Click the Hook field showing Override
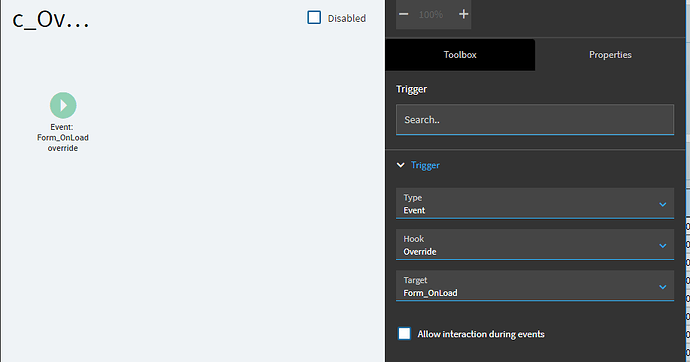Screen dimensions: 690x362 coord(535,245)
